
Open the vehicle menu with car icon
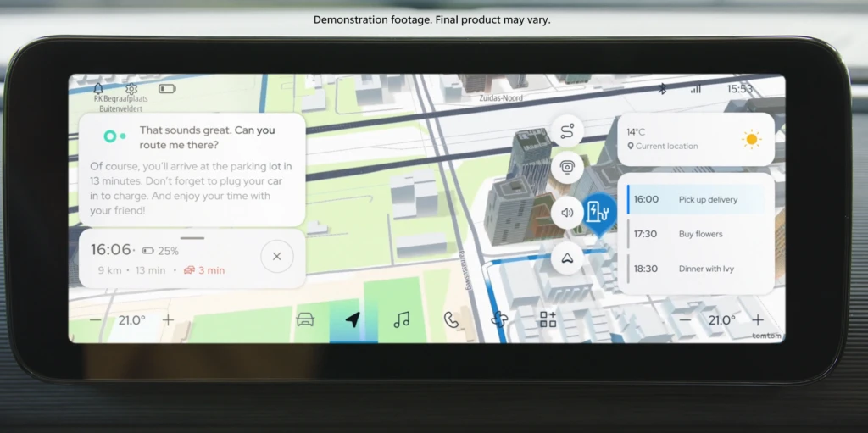305,319
